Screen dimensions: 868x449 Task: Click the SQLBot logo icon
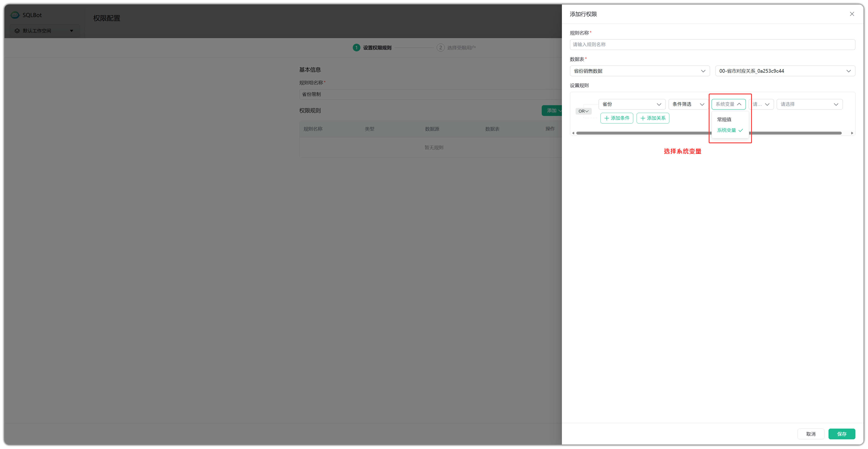click(15, 15)
